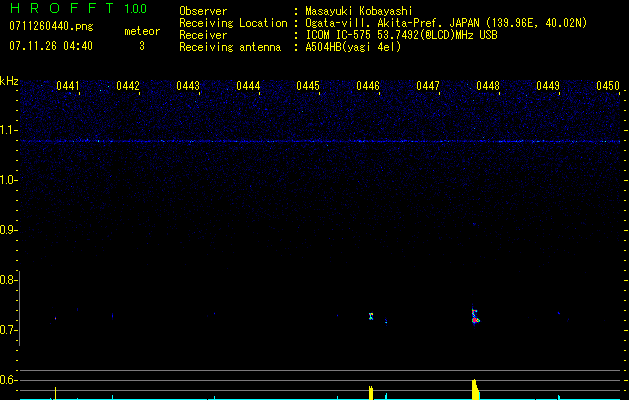Viewport: 629px width, 400px height.
Task: Select the 0448 time marker
Action: click(488, 86)
